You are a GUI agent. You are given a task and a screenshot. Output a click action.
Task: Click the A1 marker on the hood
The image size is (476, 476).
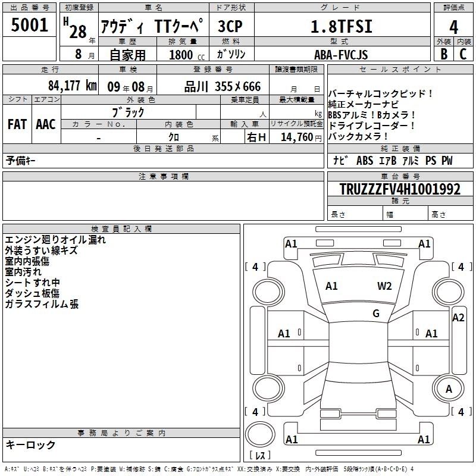coord(331,286)
